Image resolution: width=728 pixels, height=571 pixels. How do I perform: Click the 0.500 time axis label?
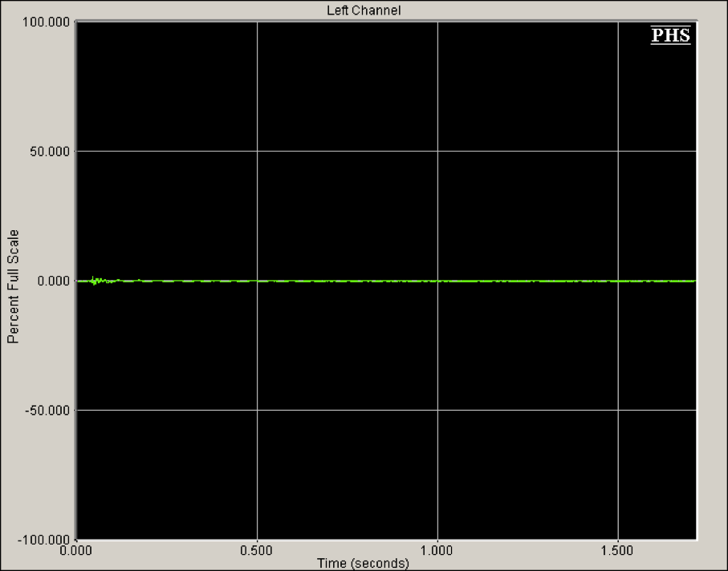256,551
